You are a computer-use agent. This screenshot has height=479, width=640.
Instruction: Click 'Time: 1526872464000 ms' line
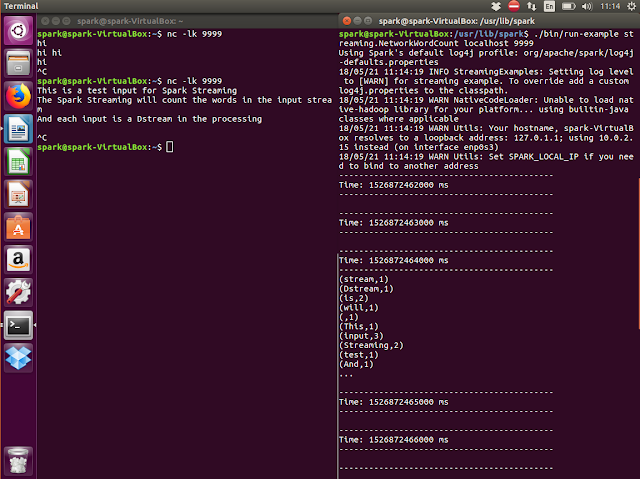(x=393, y=260)
